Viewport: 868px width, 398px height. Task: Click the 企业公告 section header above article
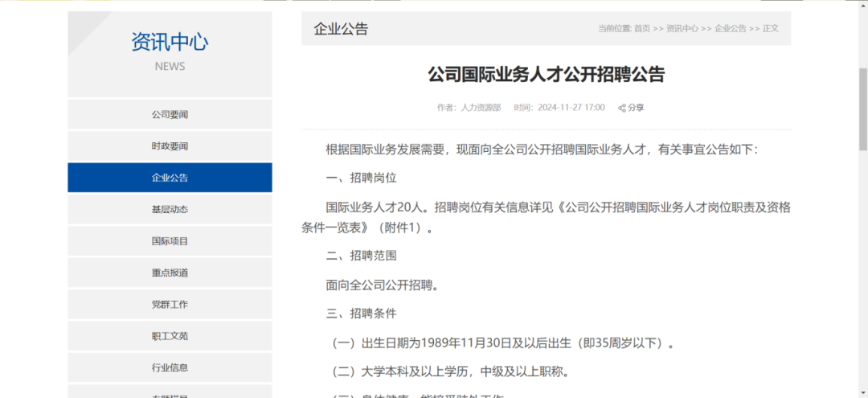(341, 29)
